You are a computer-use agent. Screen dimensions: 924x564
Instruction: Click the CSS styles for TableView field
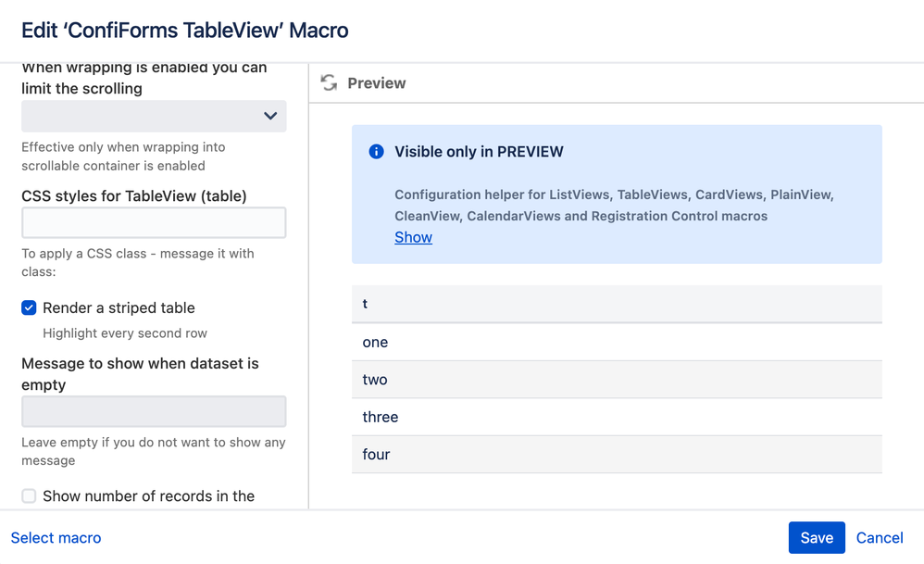point(154,222)
